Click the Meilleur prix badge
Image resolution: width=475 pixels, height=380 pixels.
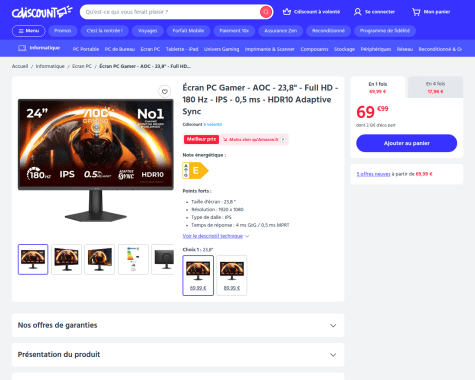pyautogui.click(x=201, y=139)
